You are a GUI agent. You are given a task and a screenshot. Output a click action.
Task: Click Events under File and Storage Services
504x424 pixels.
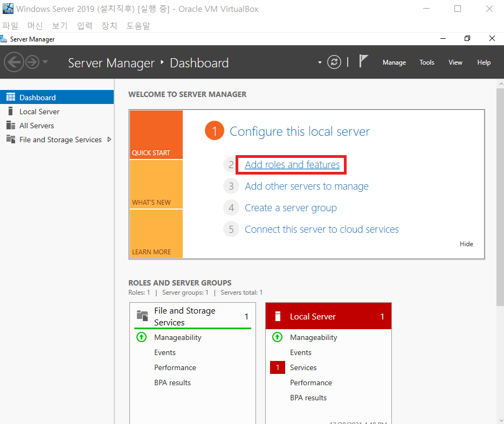[165, 352]
